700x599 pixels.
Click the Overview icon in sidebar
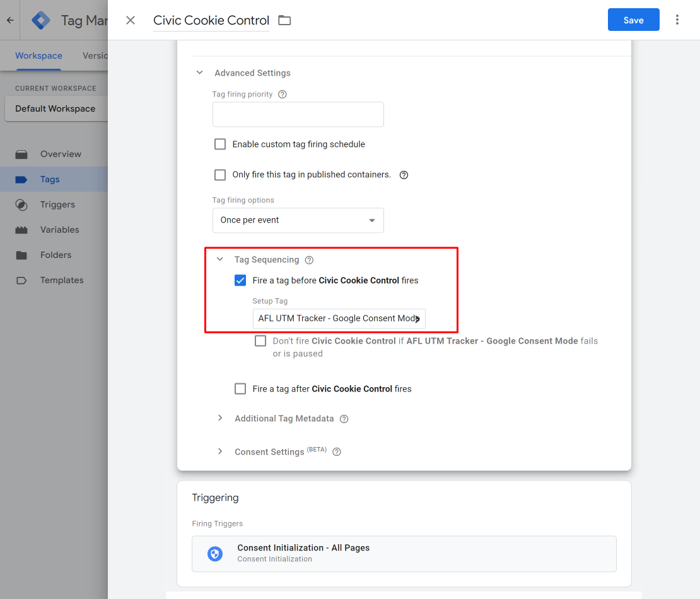click(21, 154)
